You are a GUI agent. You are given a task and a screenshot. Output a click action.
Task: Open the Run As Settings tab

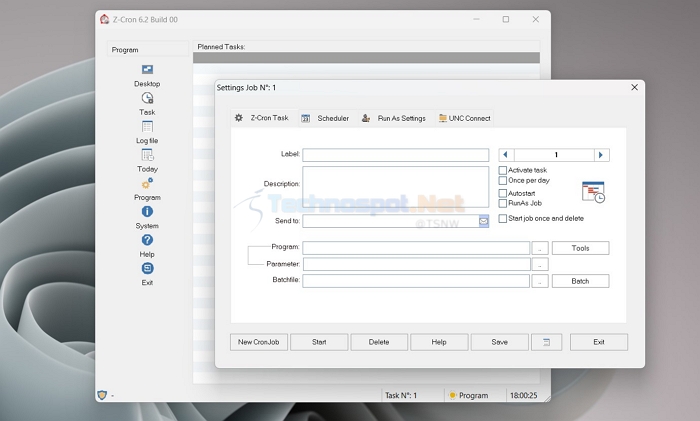pos(395,118)
